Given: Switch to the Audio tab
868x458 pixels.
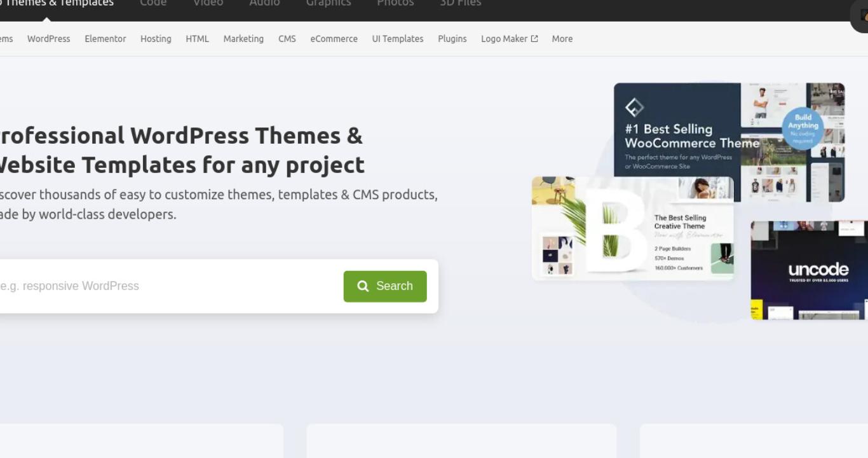Looking at the screenshot, I should pos(264,3).
